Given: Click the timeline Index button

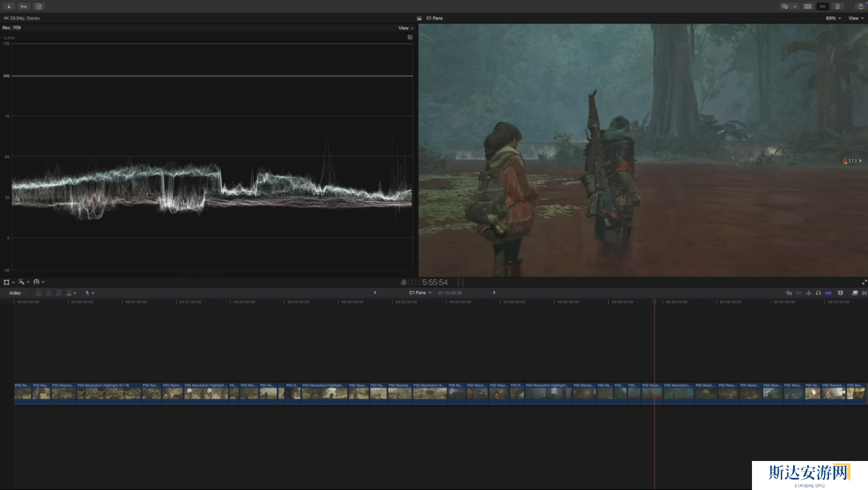Looking at the screenshot, I should (x=15, y=293).
